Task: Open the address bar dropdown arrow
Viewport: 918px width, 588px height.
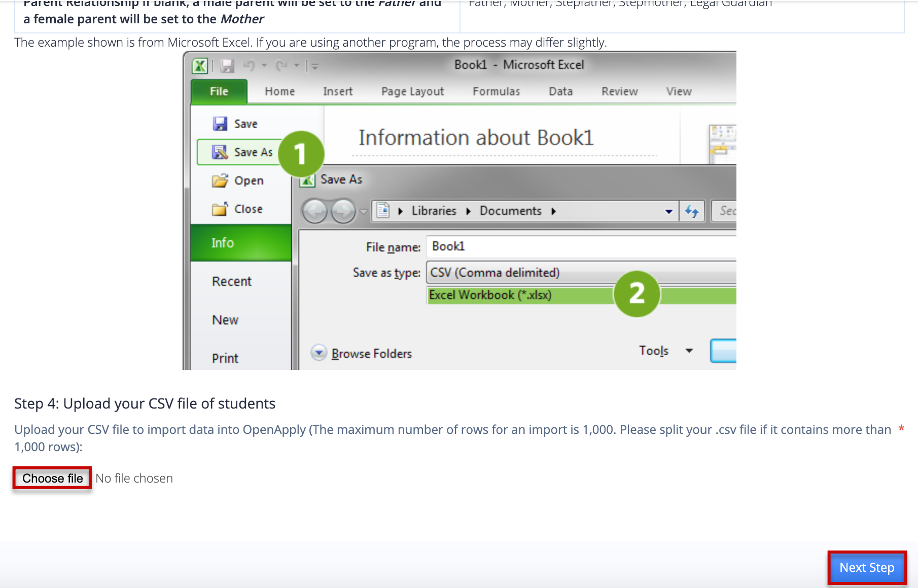Action: 669,211
